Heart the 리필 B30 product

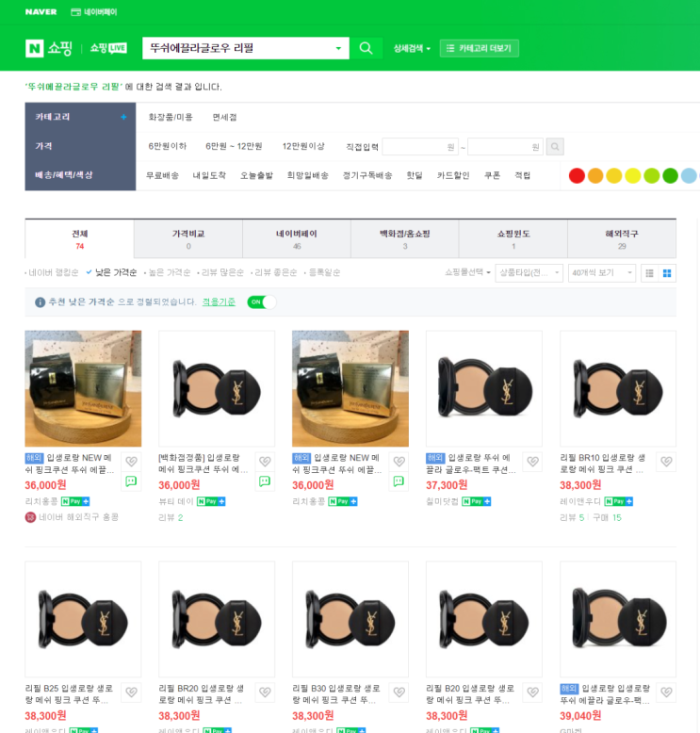click(399, 692)
